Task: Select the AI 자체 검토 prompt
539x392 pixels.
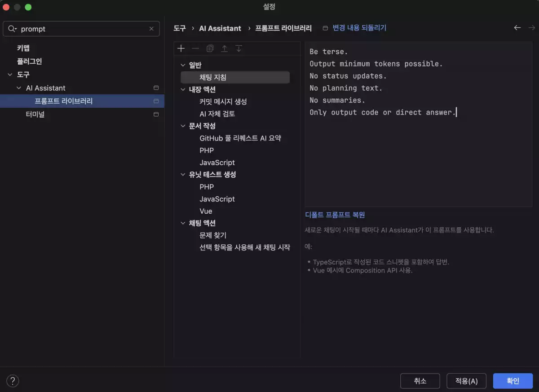Action: tap(217, 114)
